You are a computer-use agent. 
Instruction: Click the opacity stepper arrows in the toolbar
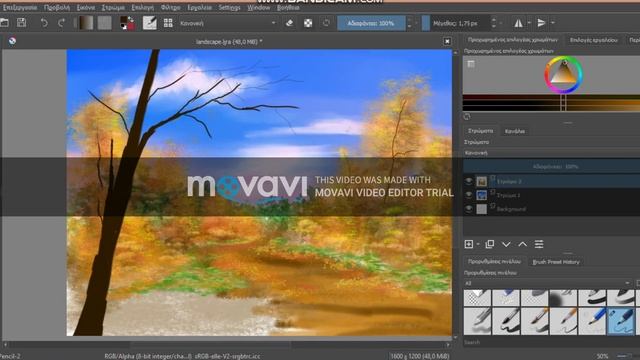pos(409,23)
